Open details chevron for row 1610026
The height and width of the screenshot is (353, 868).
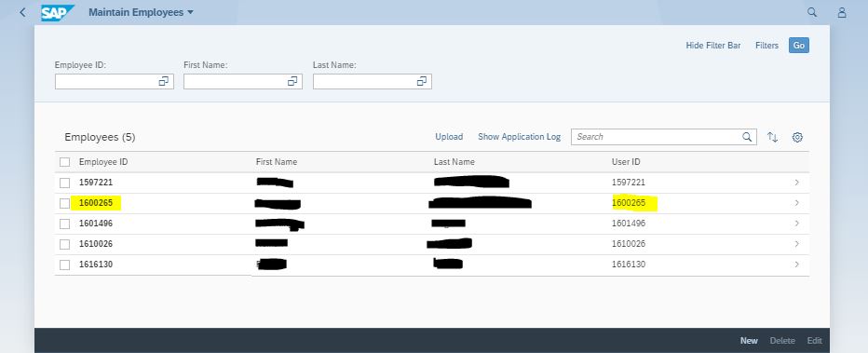click(796, 243)
